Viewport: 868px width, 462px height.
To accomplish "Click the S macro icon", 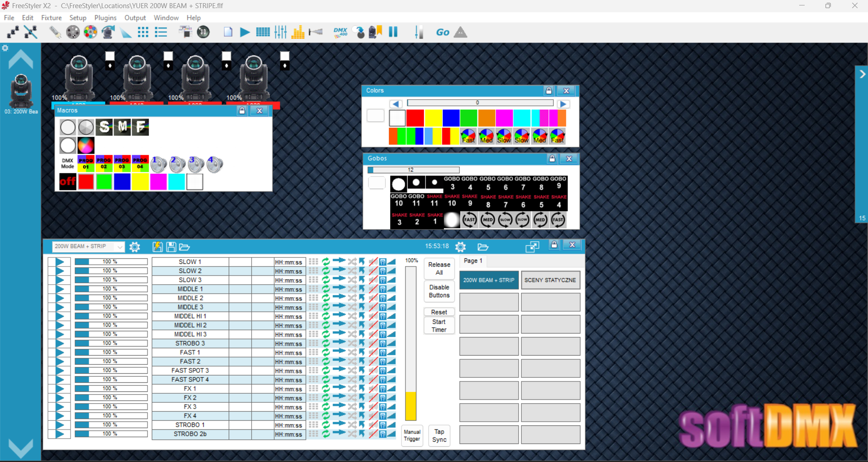I will pyautogui.click(x=105, y=127).
